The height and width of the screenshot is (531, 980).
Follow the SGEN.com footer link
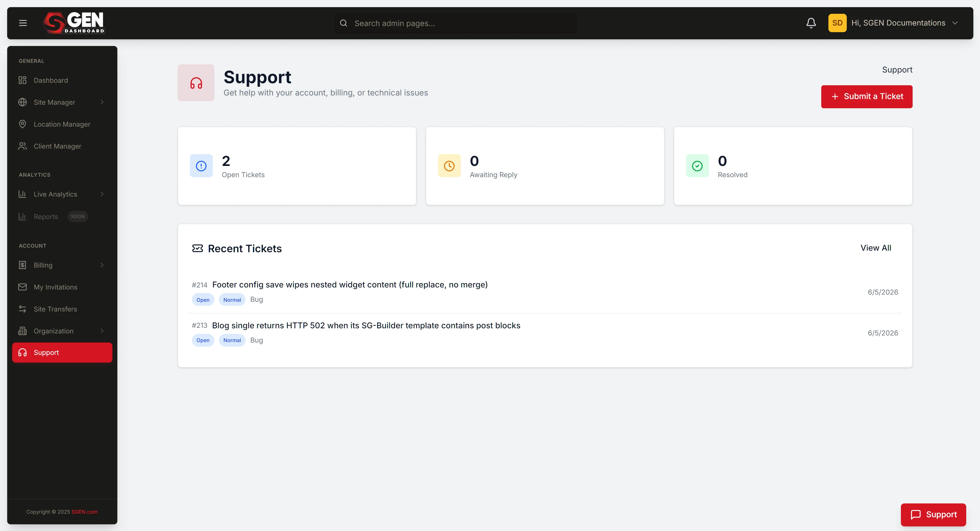click(x=84, y=512)
